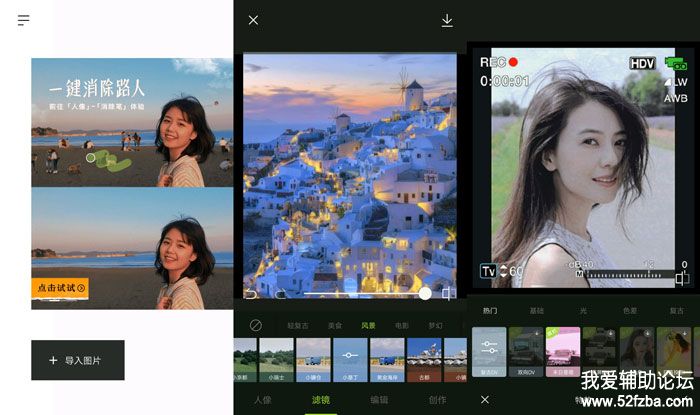Screen dimensions: 700x415
Task: Click the orange 点击试试 button
Action: pyautogui.click(x=61, y=288)
